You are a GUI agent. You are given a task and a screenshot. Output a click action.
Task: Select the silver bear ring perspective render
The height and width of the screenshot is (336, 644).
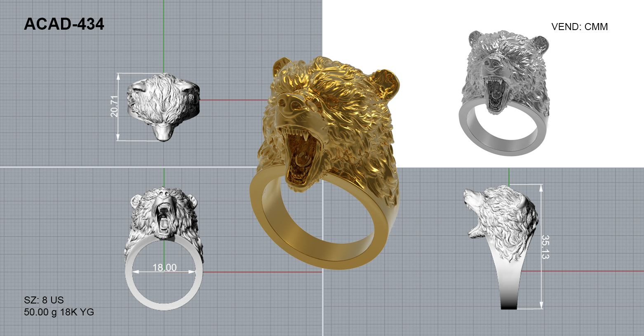coord(504,93)
